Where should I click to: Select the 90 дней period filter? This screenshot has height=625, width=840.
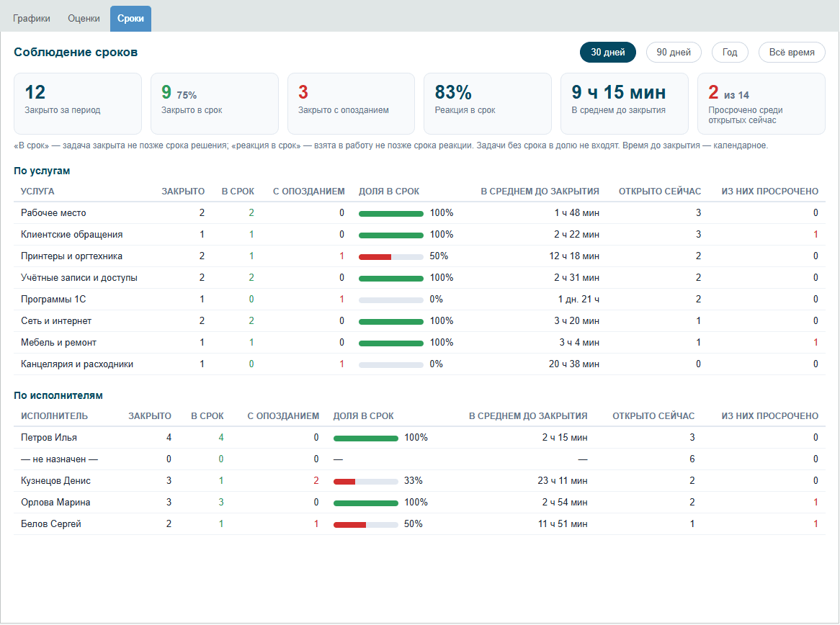pos(674,52)
